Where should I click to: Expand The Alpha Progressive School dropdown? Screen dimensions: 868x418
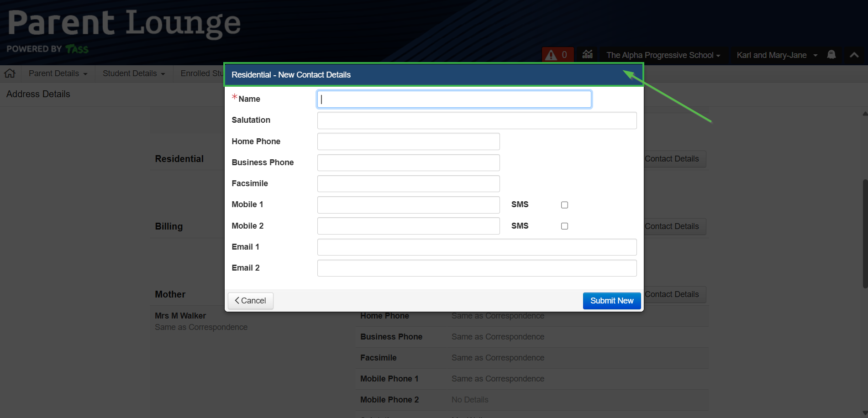pos(663,55)
